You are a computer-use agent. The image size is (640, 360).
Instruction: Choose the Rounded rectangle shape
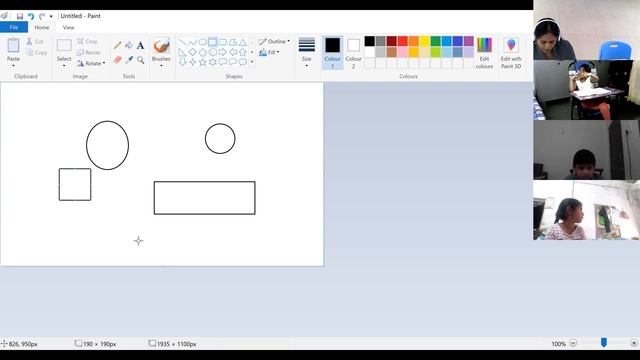[x=223, y=42]
